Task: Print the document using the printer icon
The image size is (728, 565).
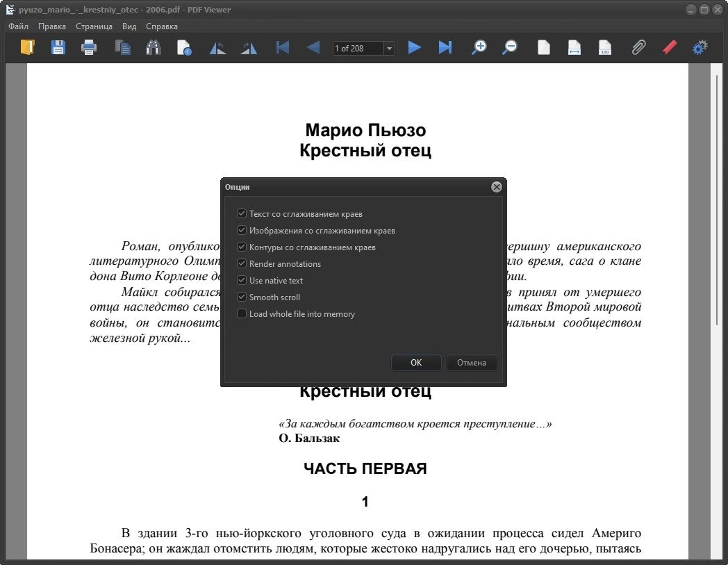Action: (x=89, y=47)
